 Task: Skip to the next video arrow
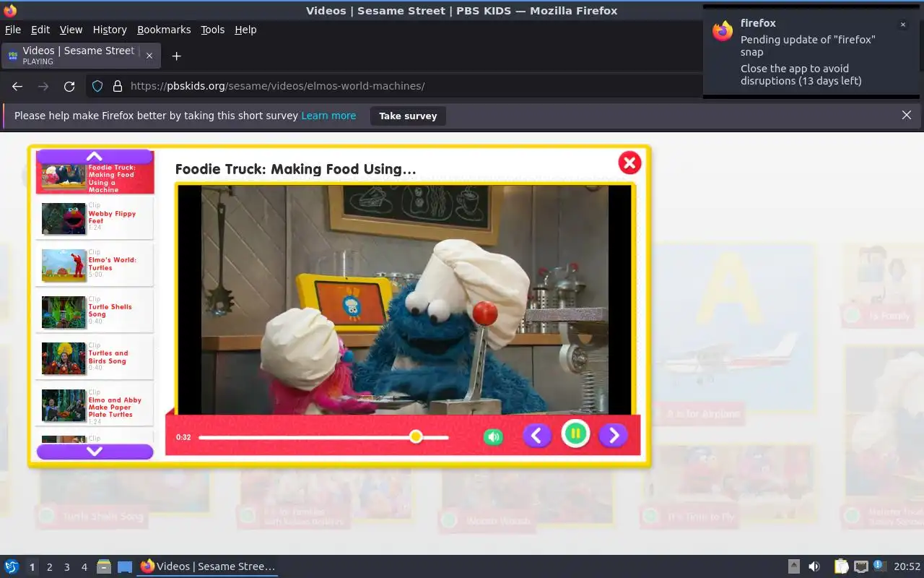tap(613, 435)
